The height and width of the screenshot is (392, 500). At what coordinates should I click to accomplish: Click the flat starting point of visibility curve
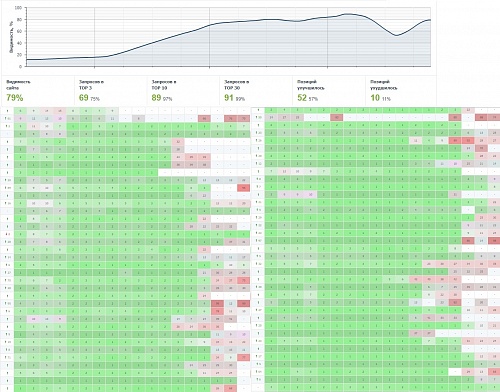pos(27,60)
